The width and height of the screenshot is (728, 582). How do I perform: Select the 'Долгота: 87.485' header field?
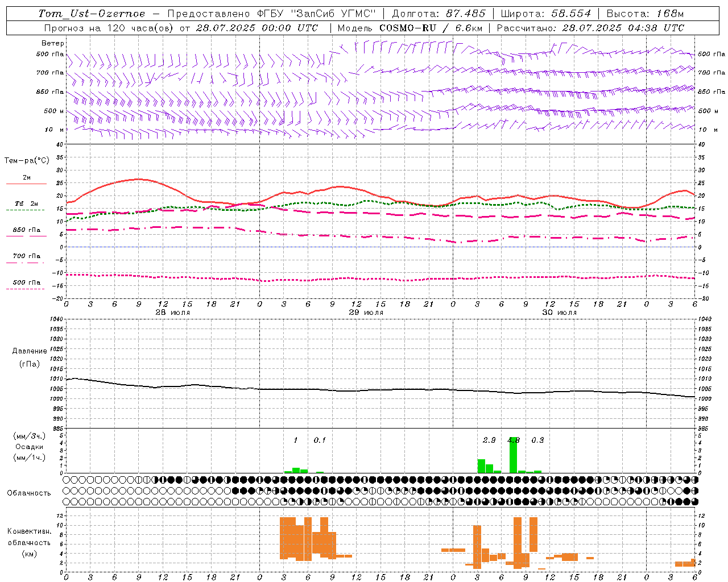point(439,14)
